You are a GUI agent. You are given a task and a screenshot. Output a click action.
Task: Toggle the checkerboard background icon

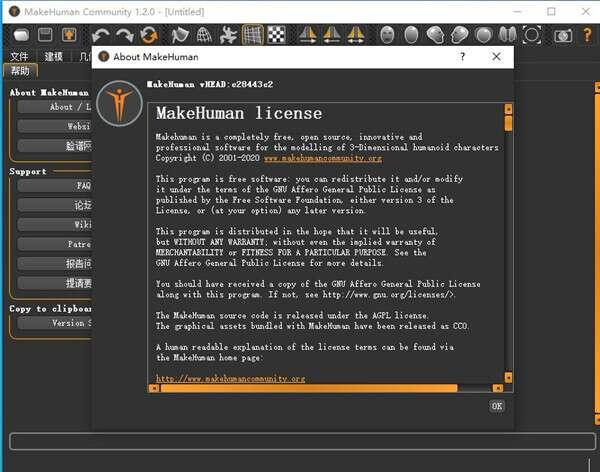click(276, 35)
